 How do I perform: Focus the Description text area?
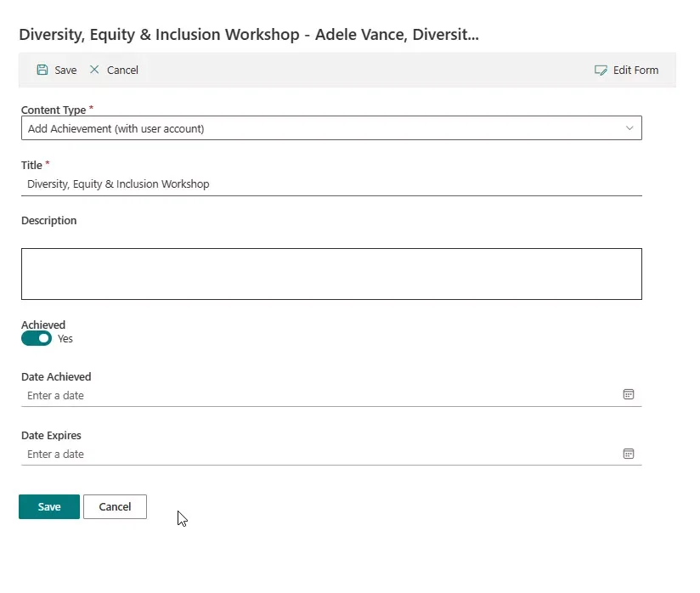tap(331, 274)
